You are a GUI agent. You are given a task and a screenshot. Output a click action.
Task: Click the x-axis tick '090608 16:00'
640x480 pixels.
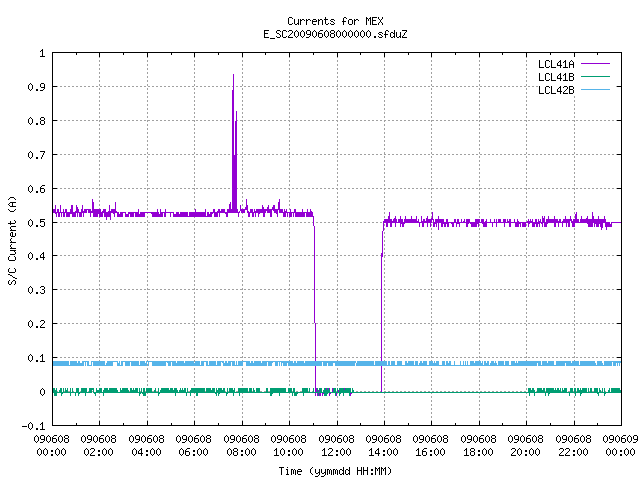pos(430,446)
